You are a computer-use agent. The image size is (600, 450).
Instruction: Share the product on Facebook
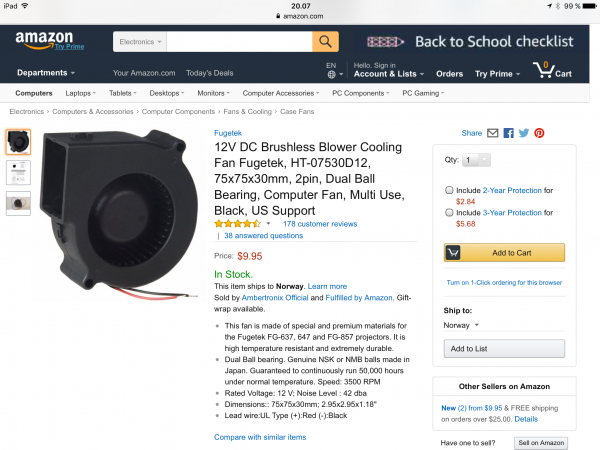tap(508, 132)
